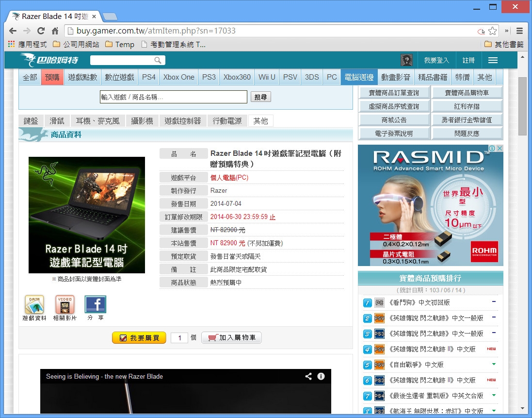Click the Razer Blade product cover image
532x418 pixels.
click(87, 215)
